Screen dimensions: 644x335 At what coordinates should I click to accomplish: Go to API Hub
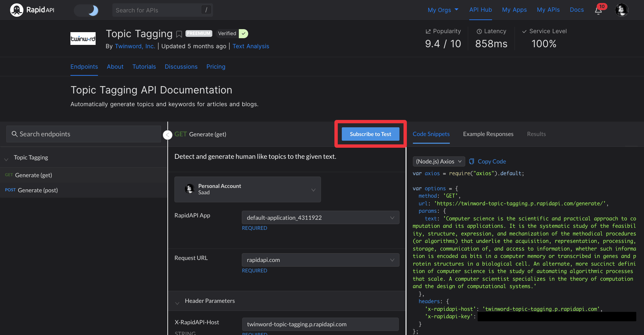point(480,10)
